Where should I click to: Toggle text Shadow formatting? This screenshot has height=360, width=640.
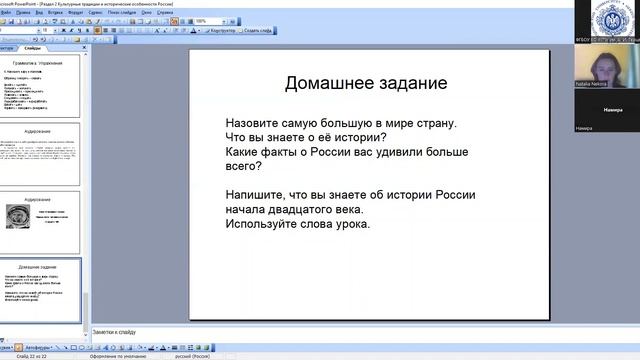[87, 30]
